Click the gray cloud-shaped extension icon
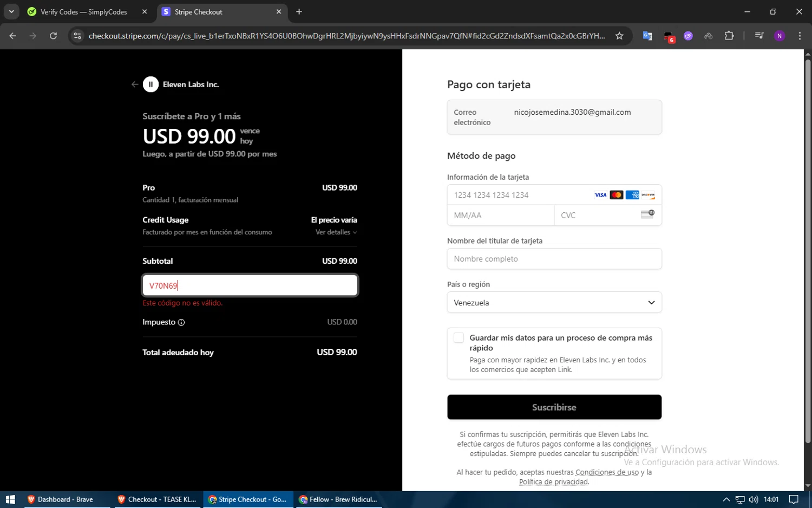Screen dimensions: 812x508 (708, 36)
